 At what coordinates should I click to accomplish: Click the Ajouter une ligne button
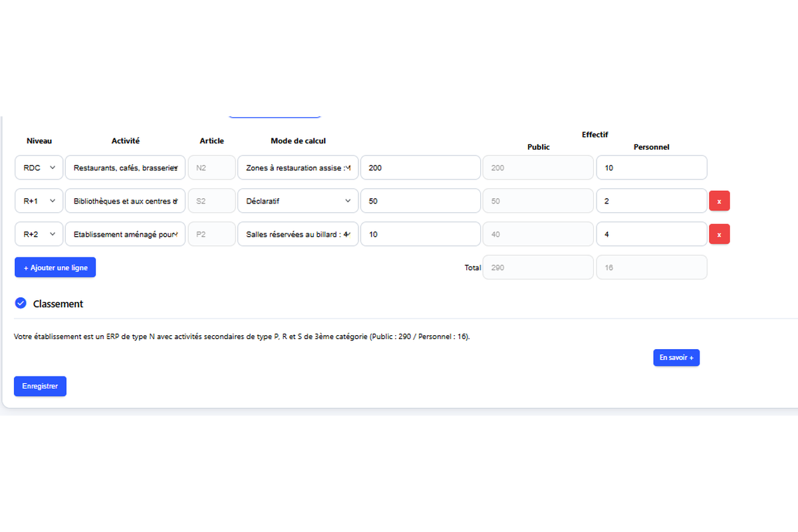point(55,267)
